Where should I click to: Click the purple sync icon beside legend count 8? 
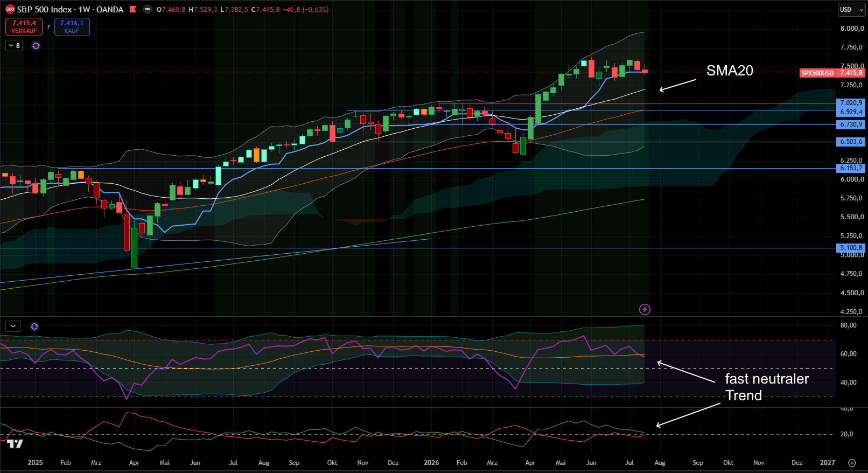pyautogui.click(x=36, y=46)
